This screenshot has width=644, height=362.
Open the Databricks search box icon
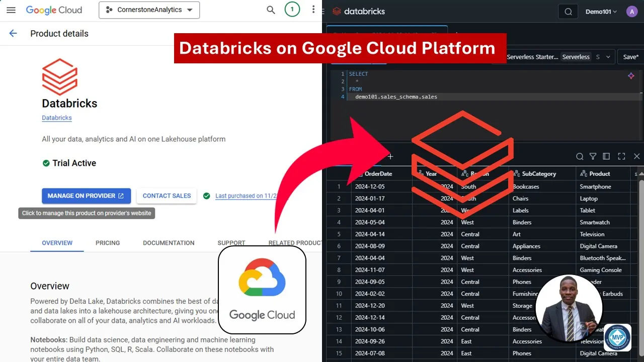(x=568, y=12)
